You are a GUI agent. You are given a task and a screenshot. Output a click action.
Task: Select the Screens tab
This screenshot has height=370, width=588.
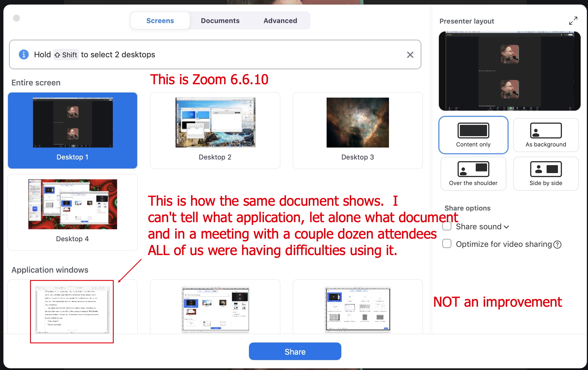(x=160, y=21)
